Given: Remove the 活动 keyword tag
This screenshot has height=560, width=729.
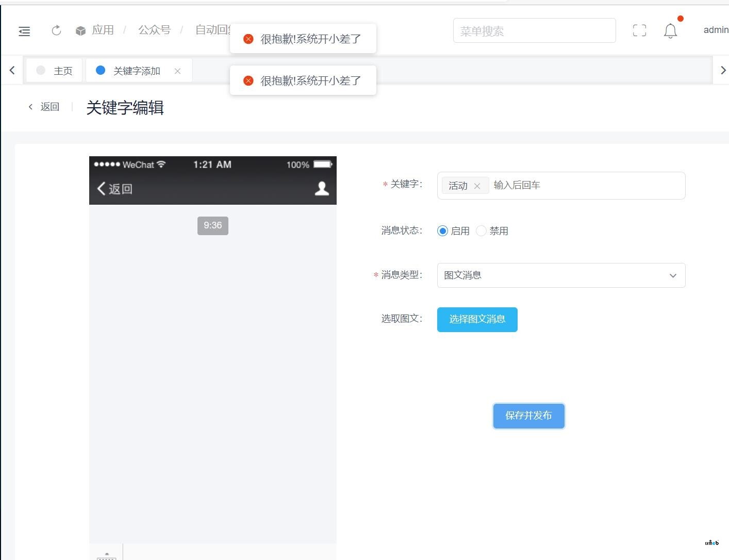Looking at the screenshot, I should point(477,186).
